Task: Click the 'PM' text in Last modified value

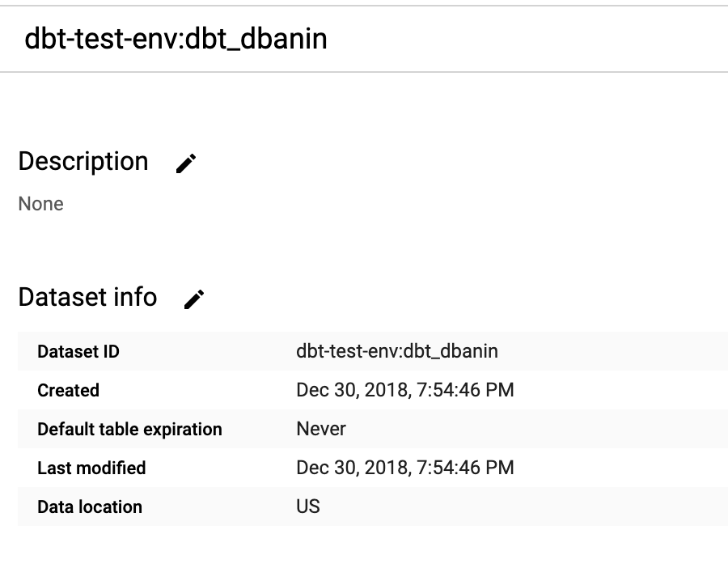Action: point(500,467)
